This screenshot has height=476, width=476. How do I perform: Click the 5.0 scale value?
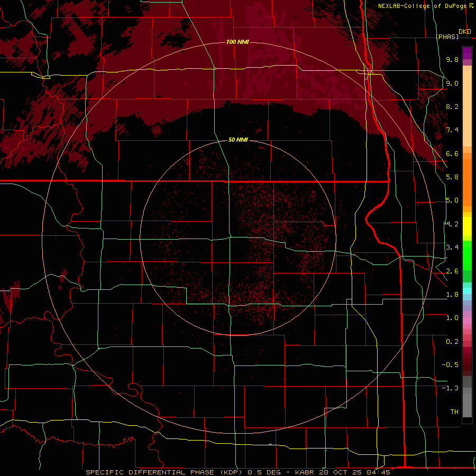click(452, 200)
